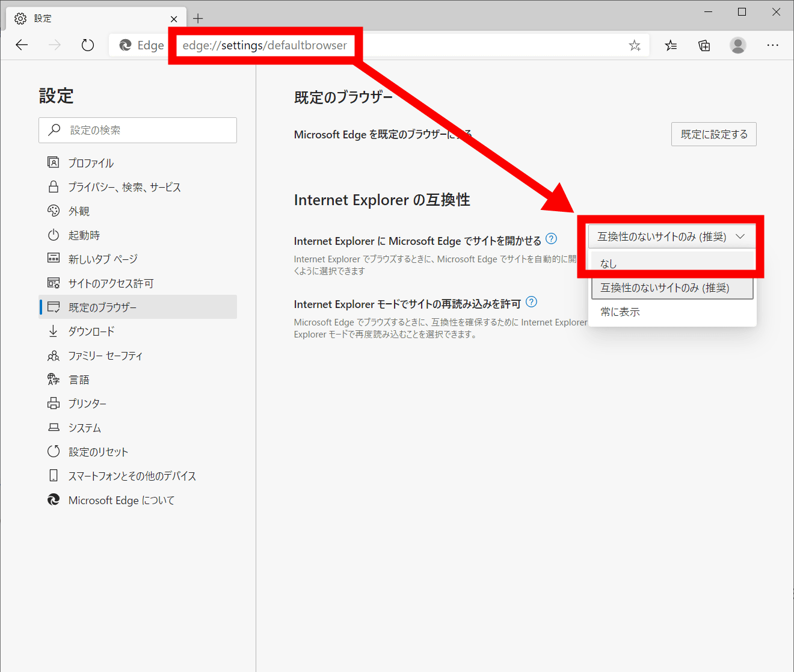The height and width of the screenshot is (672, 794).
Task: Reload the page with the refresh icon
Action: (88, 45)
